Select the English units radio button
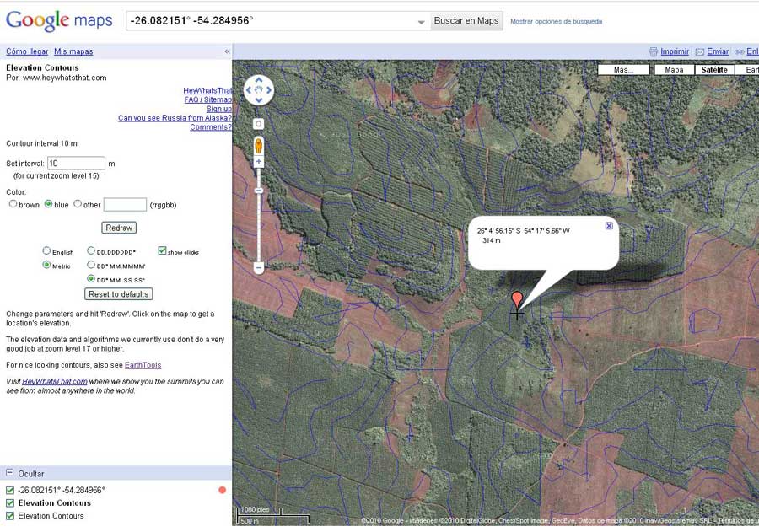The height and width of the screenshot is (532, 759). coord(46,251)
